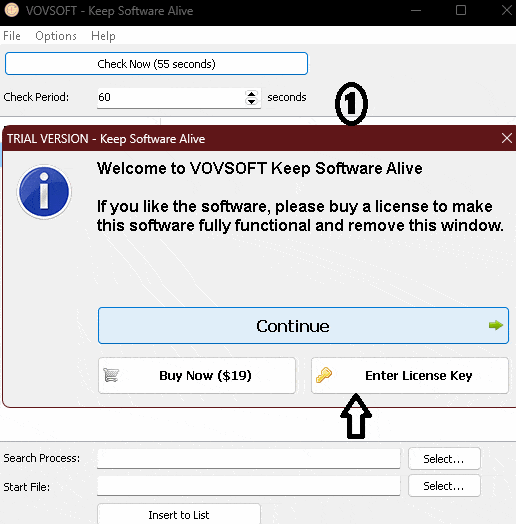
Task: Click the blue information icon
Action: coord(44,192)
